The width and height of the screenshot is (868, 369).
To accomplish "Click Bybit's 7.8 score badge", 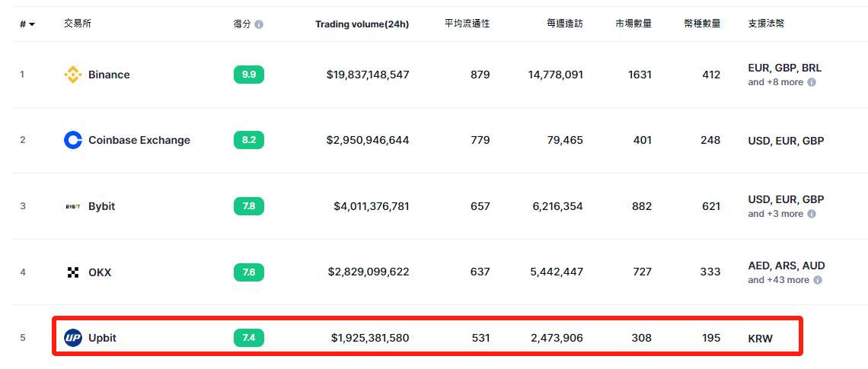I will point(248,206).
